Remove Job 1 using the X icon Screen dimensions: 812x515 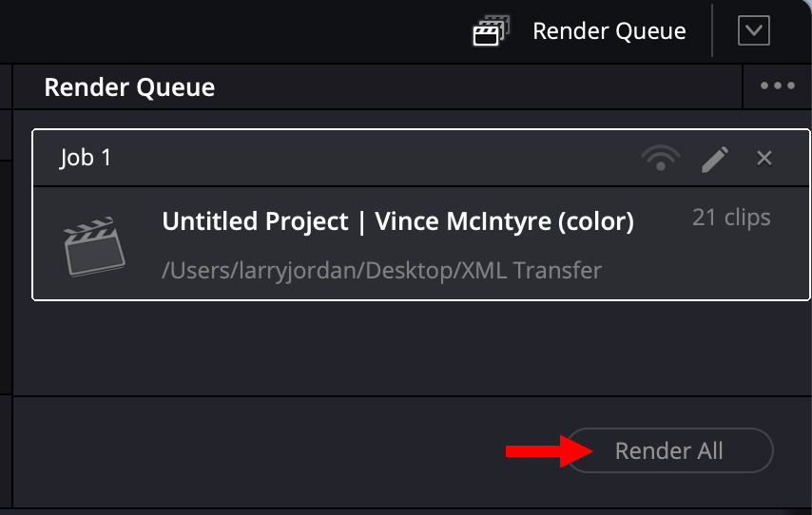tap(764, 158)
